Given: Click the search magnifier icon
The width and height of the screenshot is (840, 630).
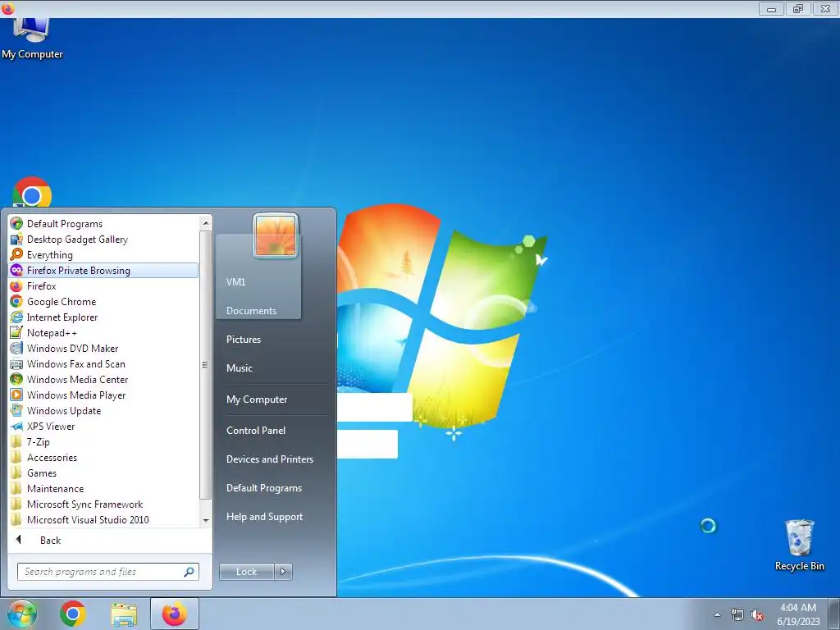Looking at the screenshot, I should point(189,572).
